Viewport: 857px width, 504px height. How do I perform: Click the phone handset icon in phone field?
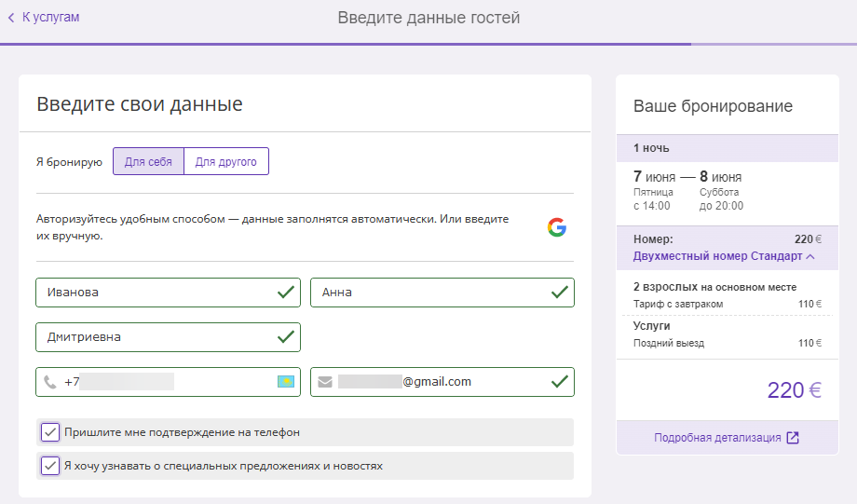[50, 382]
